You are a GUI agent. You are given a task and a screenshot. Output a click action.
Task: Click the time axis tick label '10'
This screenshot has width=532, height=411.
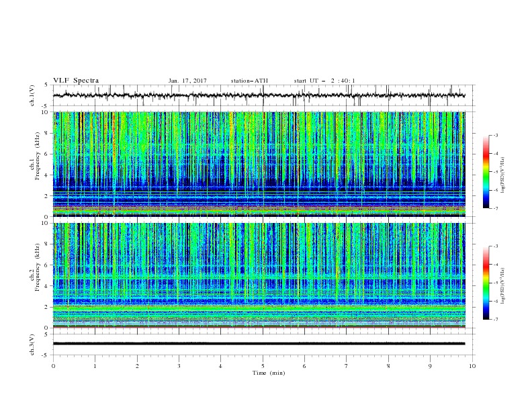[x=472, y=366]
